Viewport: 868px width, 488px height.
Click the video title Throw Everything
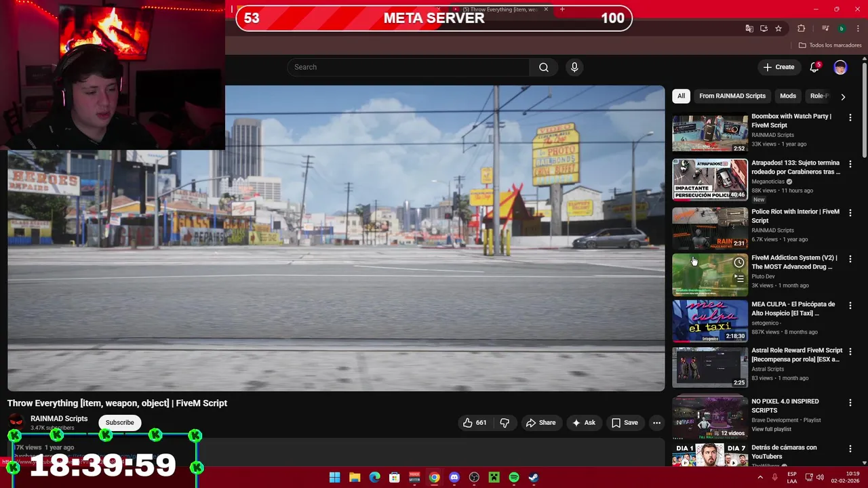click(x=117, y=403)
